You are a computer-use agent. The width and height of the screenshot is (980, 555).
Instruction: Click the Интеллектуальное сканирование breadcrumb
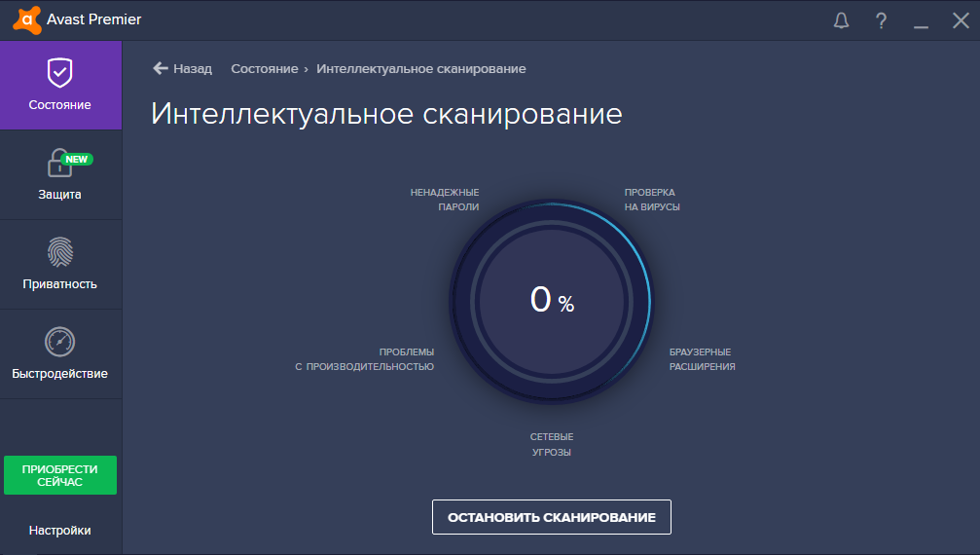(421, 69)
